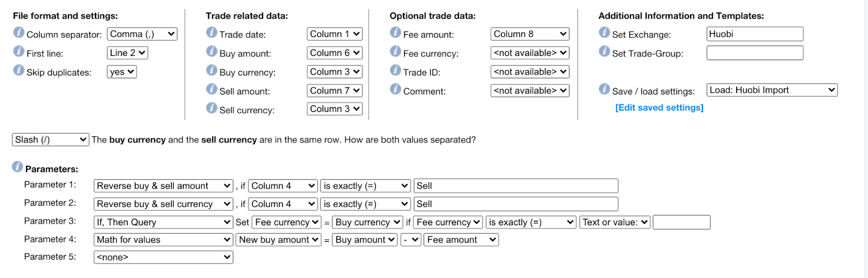
Task: Click the empty Set Trade-Group field
Action: [x=755, y=53]
